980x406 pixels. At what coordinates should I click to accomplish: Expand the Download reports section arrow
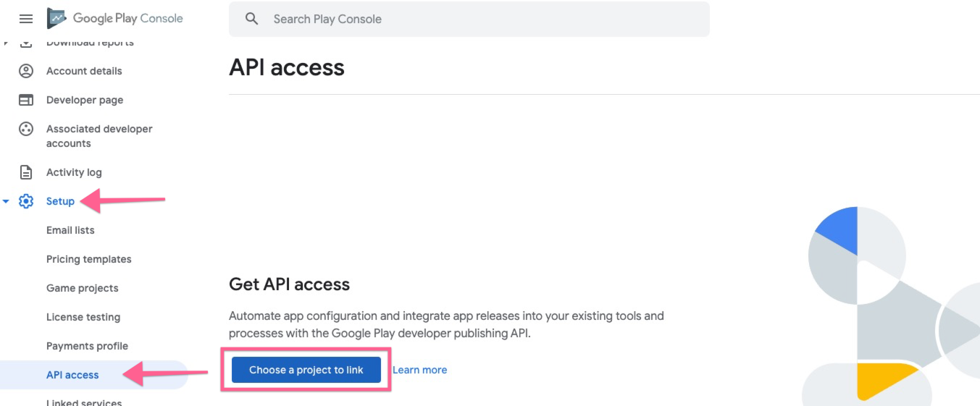point(6,43)
